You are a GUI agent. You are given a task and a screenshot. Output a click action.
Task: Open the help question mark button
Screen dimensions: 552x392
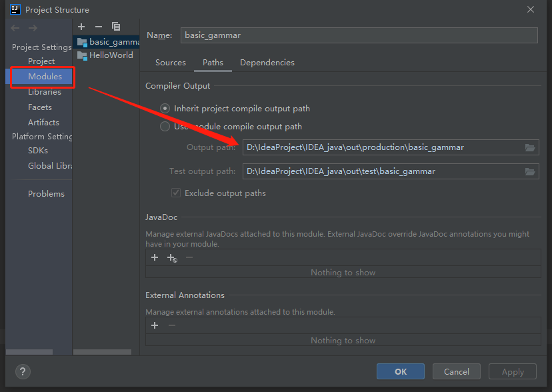[23, 371]
